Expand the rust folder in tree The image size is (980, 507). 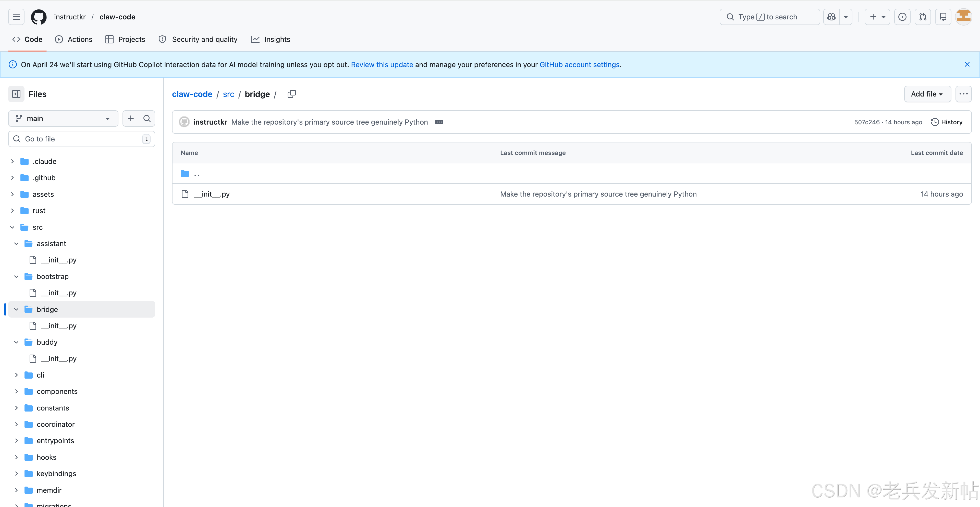(x=12, y=211)
